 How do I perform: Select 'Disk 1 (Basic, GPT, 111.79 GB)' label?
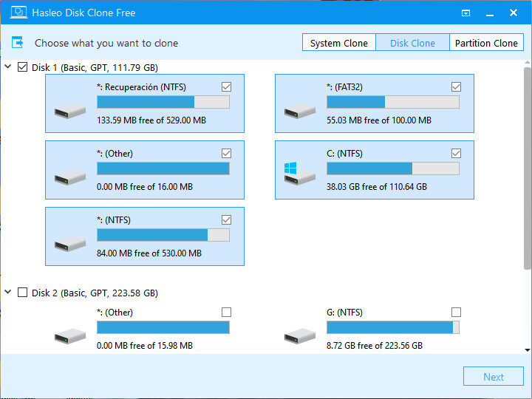[x=95, y=67]
